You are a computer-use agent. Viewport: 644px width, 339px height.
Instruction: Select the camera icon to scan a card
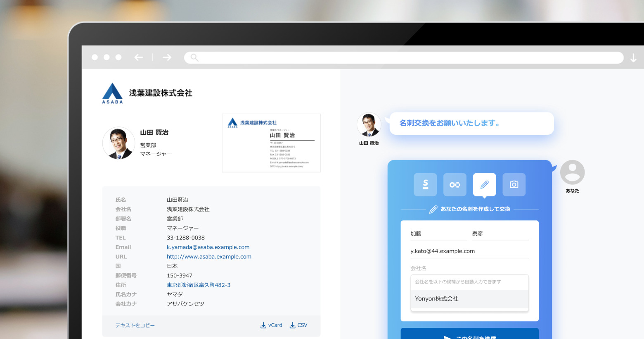click(x=514, y=185)
